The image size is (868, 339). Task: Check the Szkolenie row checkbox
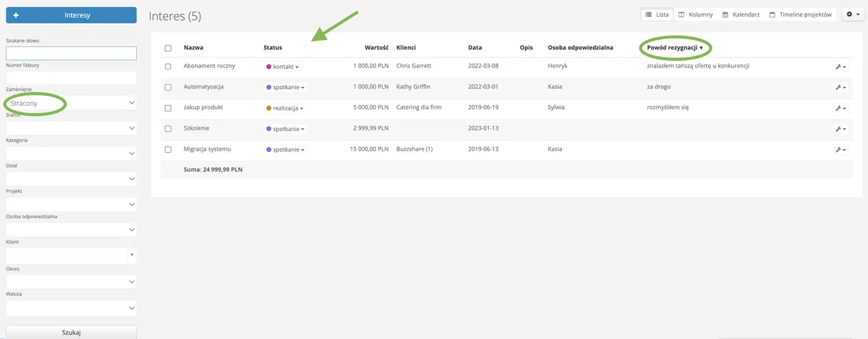click(x=168, y=128)
